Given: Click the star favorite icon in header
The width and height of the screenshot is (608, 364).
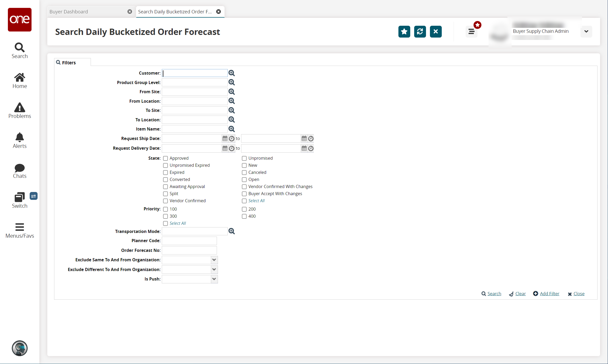Looking at the screenshot, I should [404, 32].
